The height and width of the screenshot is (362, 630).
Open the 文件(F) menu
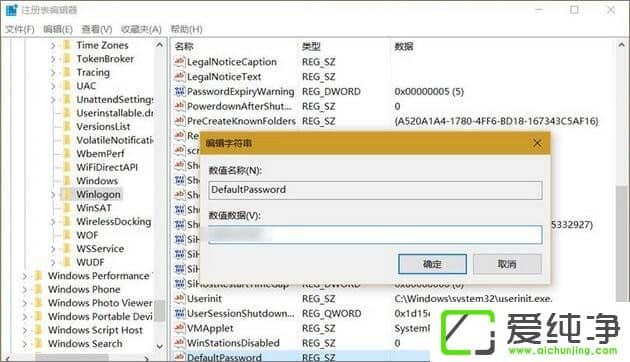[x=20, y=29]
